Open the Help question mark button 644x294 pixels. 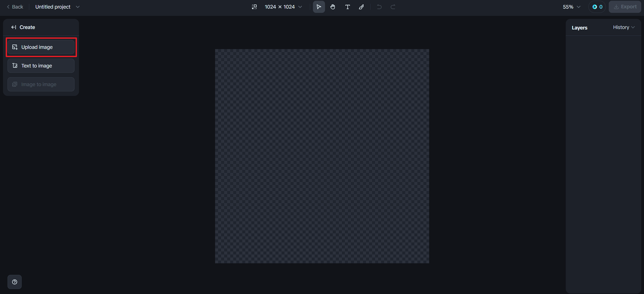tap(15, 282)
